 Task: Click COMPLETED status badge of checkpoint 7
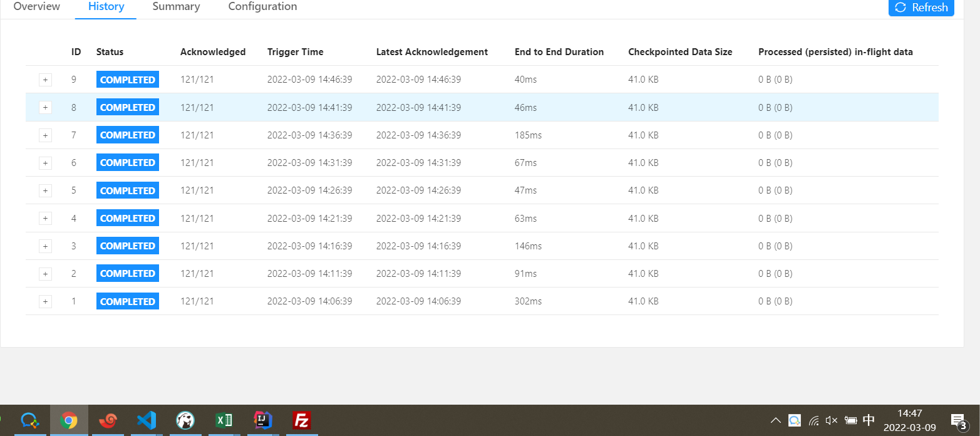[128, 135]
